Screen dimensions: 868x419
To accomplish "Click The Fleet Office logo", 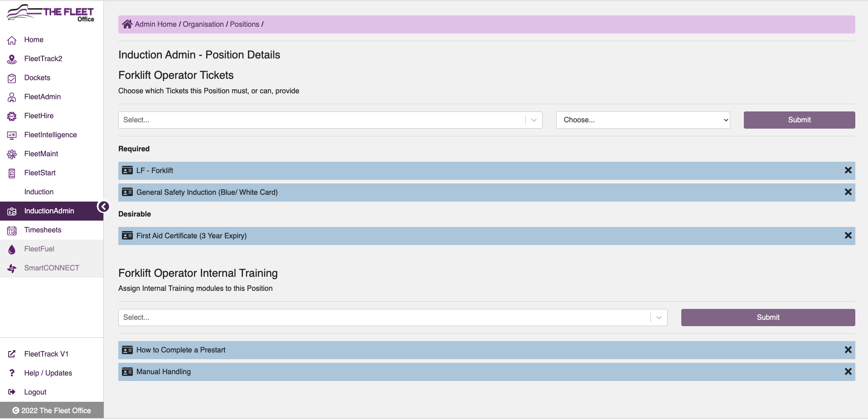I will click(50, 13).
